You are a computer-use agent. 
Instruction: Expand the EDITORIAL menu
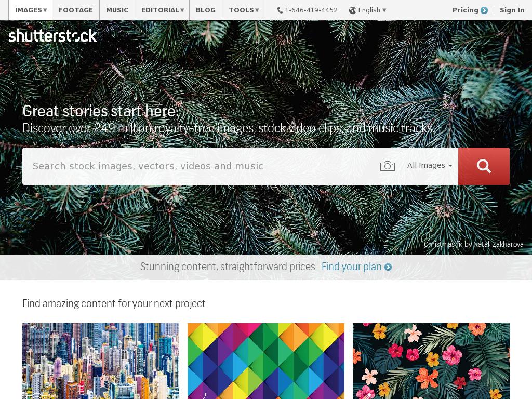click(x=162, y=10)
